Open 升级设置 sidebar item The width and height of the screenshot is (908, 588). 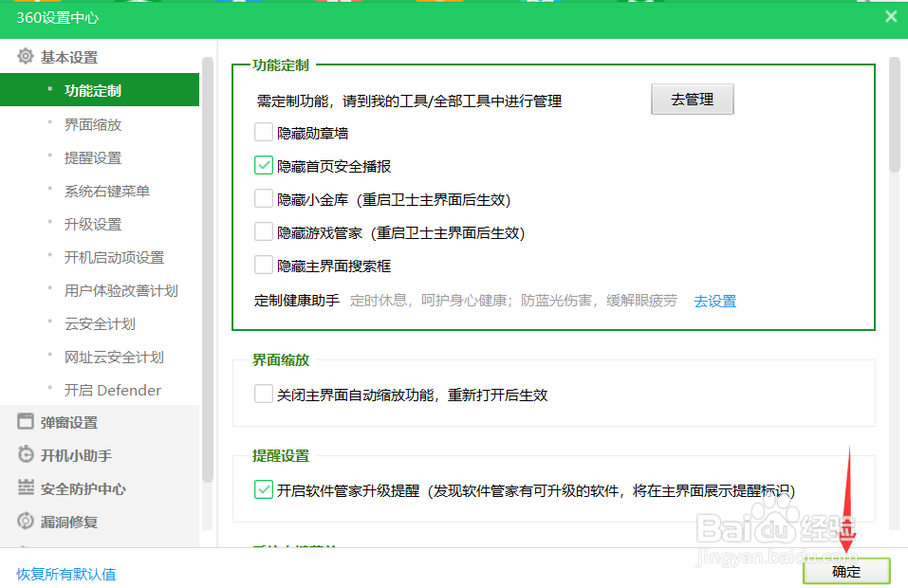pos(93,224)
